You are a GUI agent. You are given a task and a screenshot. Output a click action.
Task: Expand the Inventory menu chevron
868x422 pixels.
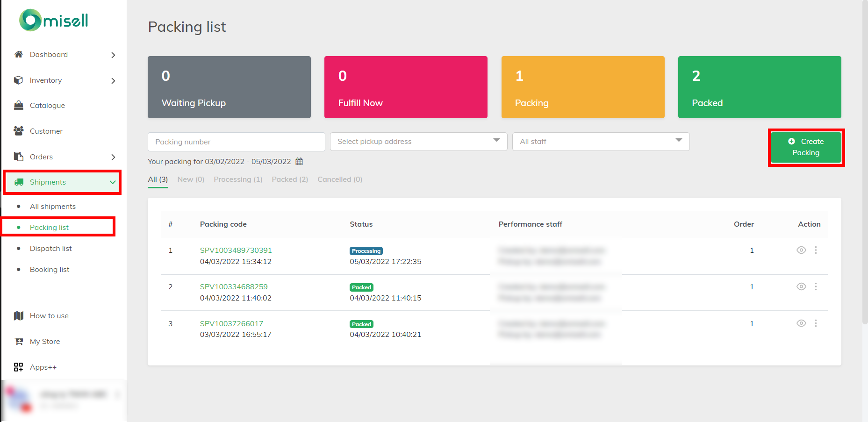click(x=113, y=81)
